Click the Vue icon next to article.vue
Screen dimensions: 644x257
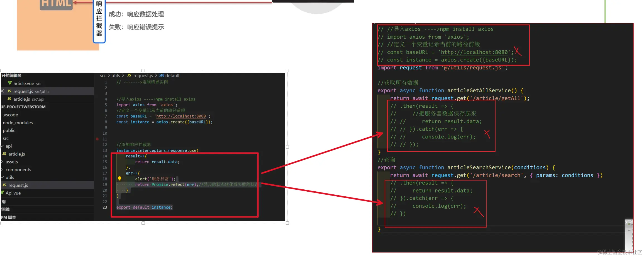(x=10, y=83)
